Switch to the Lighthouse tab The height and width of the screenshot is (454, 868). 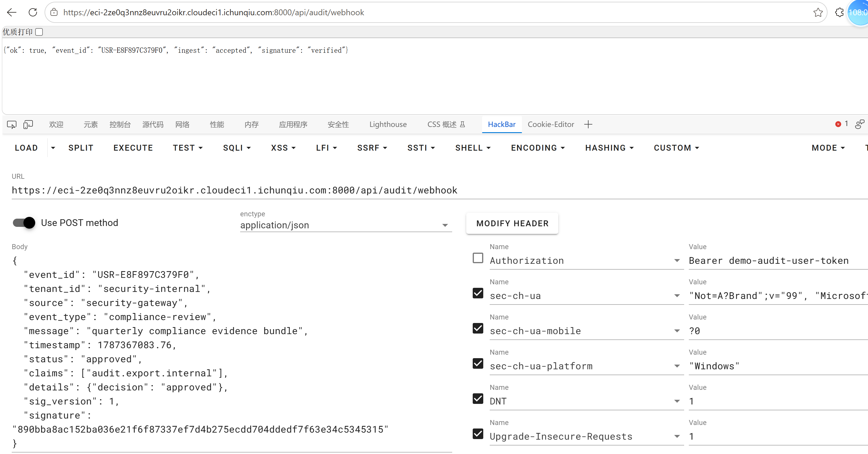click(388, 125)
